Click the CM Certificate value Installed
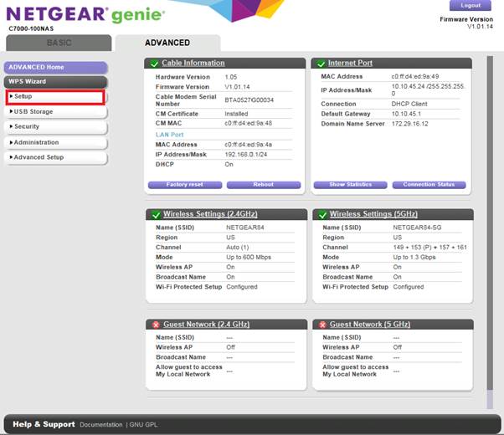 click(236, 114)
